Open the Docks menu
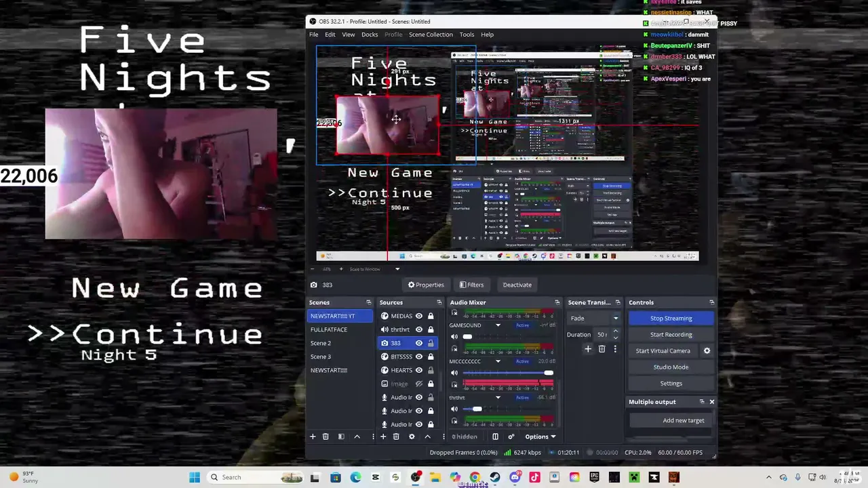 (x=370, y=35)
